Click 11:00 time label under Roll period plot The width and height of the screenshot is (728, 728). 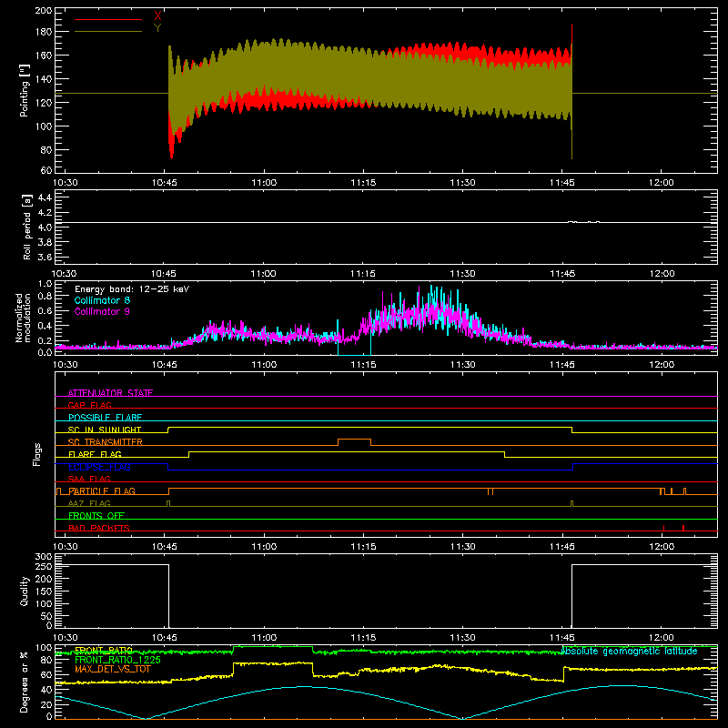[x=264, y=274]
